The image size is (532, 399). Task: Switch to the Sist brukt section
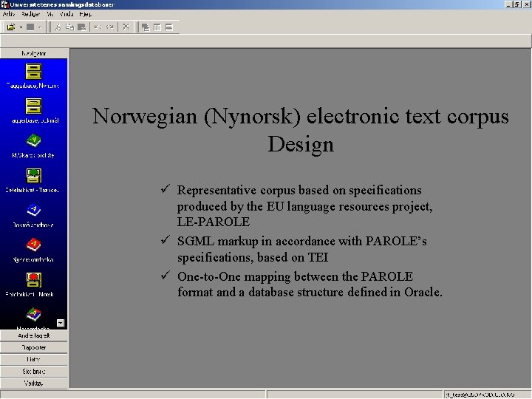coord(34,371)
